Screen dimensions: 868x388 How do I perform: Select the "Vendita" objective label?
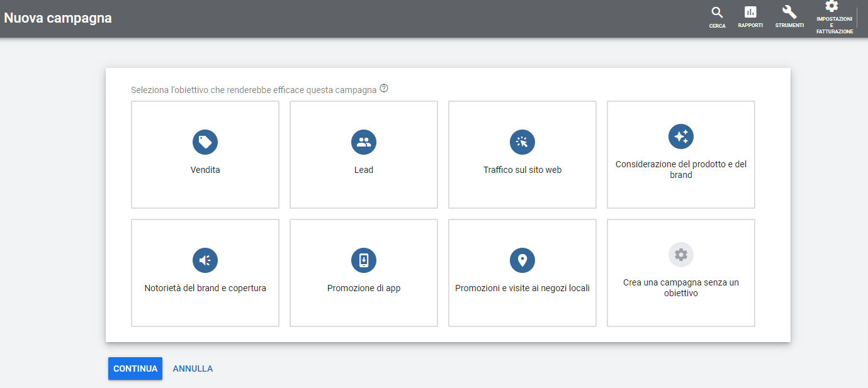tap(205, 170)
